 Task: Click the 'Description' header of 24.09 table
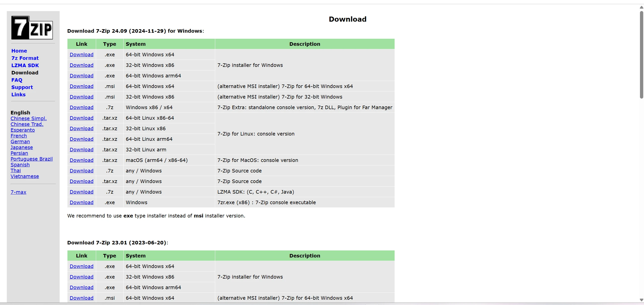305,44
